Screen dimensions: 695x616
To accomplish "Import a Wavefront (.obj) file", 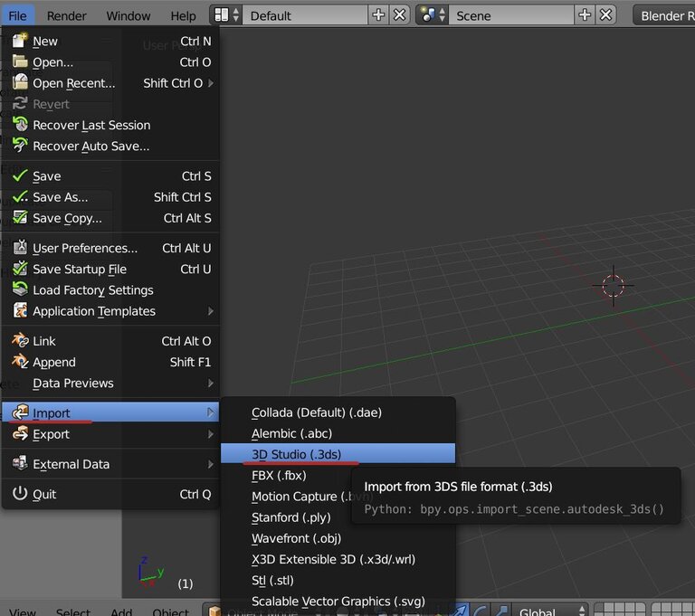I will pyautogui.click(x=338, y=538).
